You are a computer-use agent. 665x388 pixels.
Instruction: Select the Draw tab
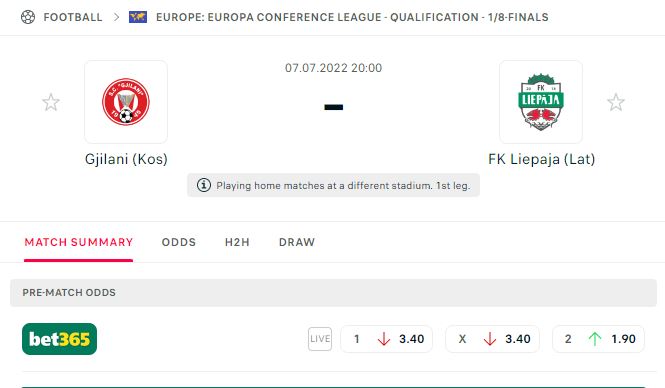(297, 242)
